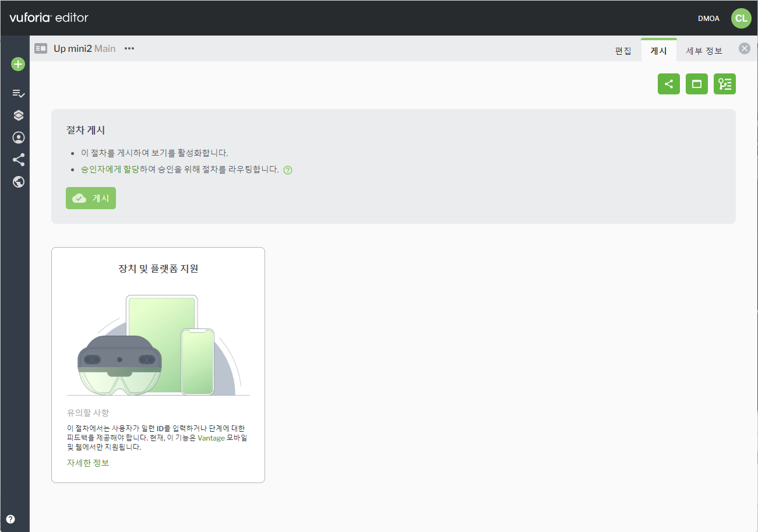
Task: Click the help icon after approval text
Action: coord(287,171)
